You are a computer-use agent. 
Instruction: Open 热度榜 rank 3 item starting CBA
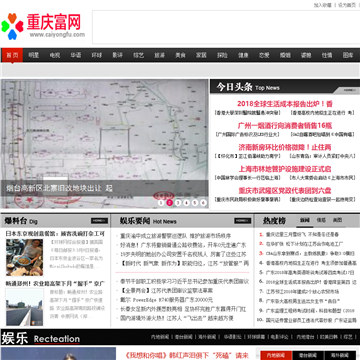click(x=310, y=253)
